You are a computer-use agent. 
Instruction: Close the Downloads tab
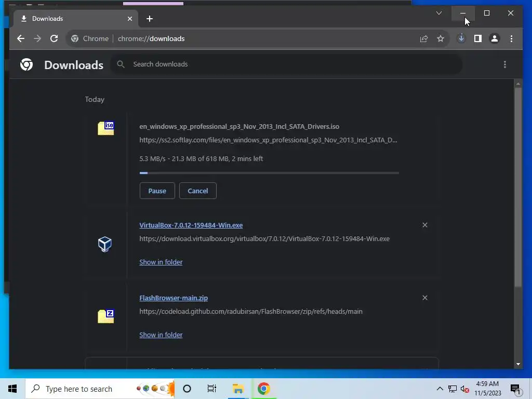[x=129, y=19]
